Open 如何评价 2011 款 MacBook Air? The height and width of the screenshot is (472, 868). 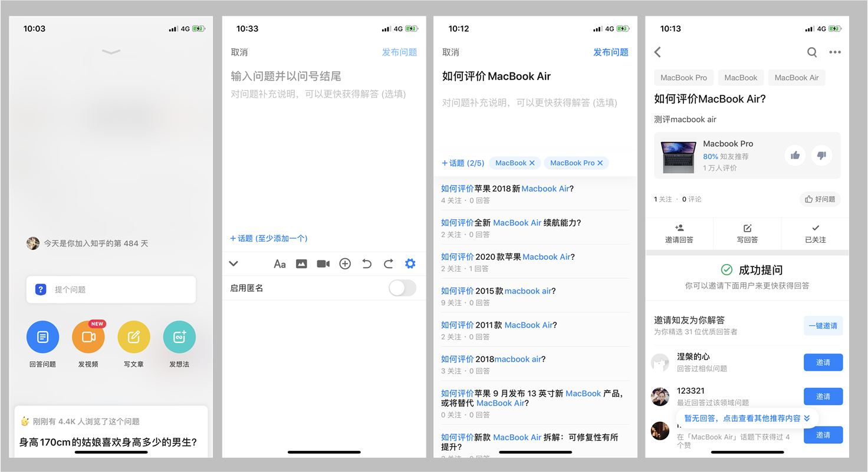pyautogui.click(x=499, y=325)
